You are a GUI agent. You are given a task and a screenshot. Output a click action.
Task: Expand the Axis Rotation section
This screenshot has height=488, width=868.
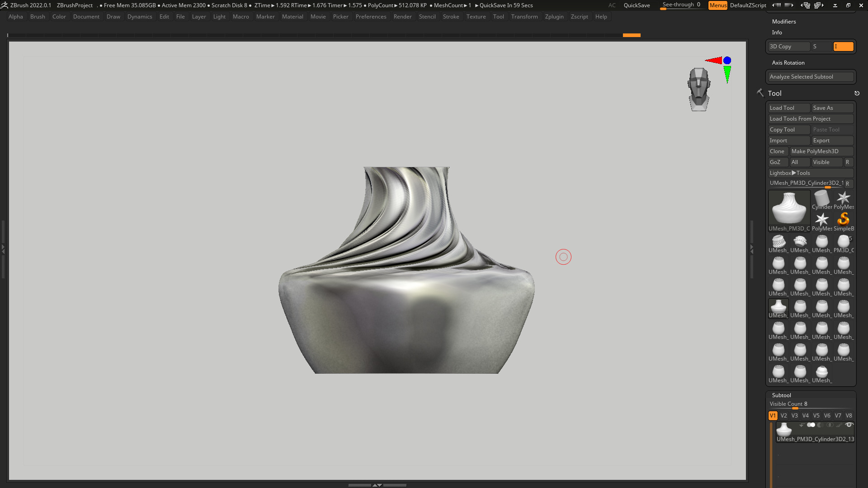pos(788,63)
